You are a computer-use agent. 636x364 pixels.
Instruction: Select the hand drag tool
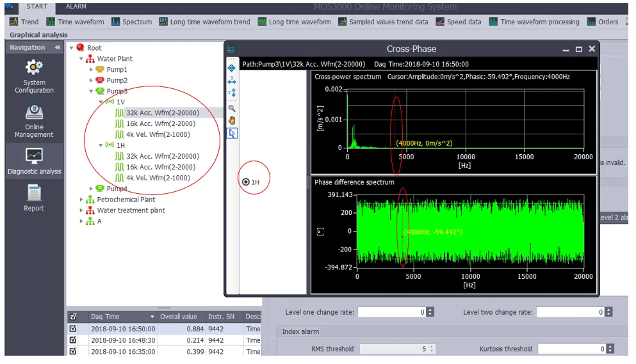tap(232, 120)
